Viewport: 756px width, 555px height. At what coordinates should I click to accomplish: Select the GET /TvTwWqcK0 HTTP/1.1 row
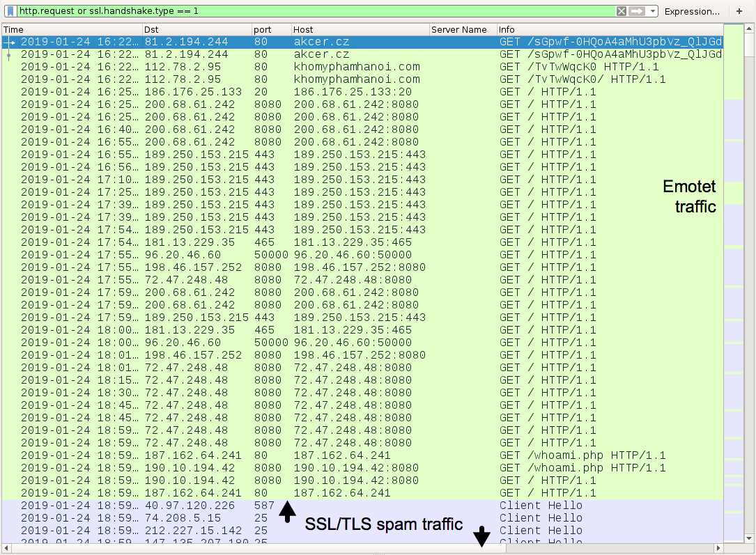362,67
